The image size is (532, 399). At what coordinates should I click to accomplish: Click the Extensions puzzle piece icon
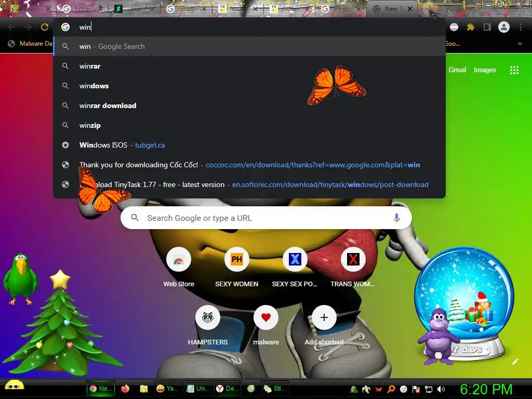pos(470,27)
